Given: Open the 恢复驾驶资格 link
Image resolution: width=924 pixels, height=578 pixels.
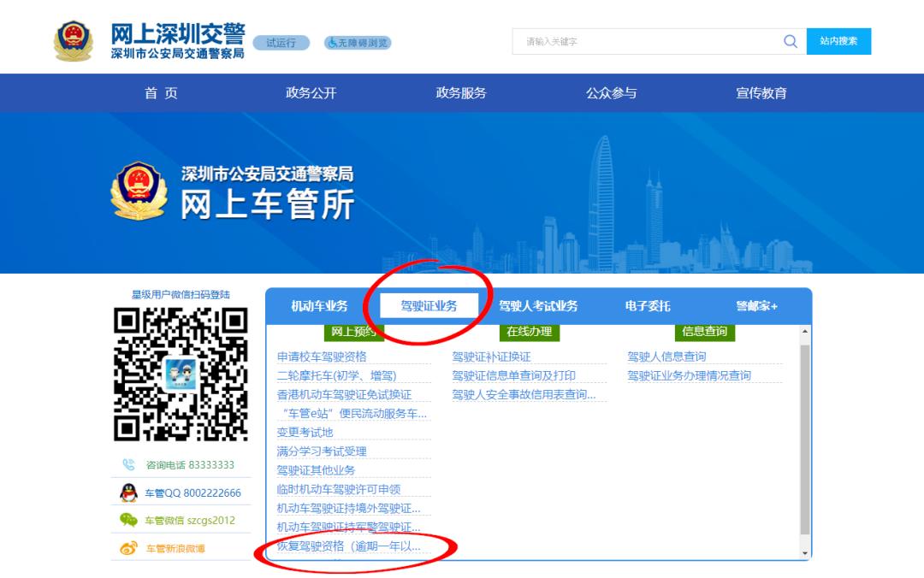Looking at the screenshot, I should 348,546.
